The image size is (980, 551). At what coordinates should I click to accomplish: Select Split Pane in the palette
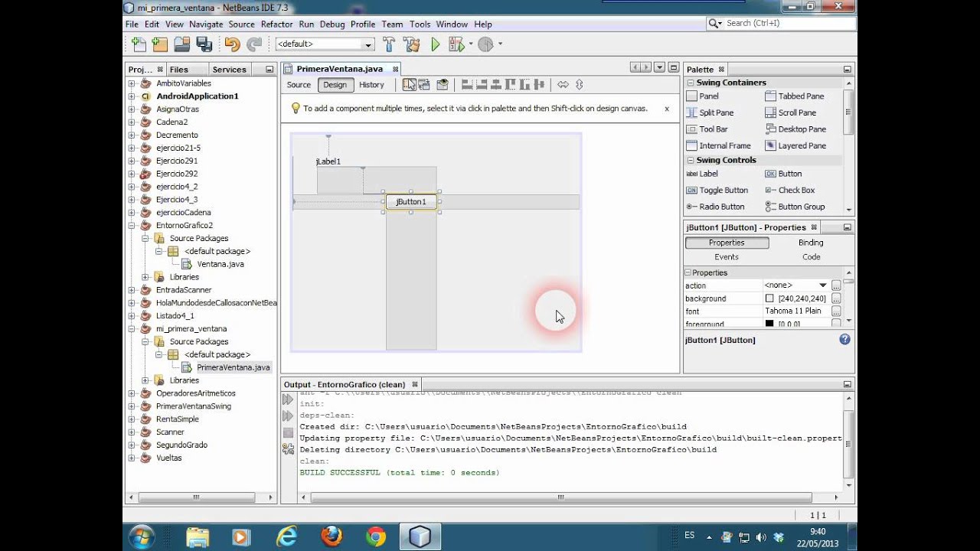[x=710, y=112]
